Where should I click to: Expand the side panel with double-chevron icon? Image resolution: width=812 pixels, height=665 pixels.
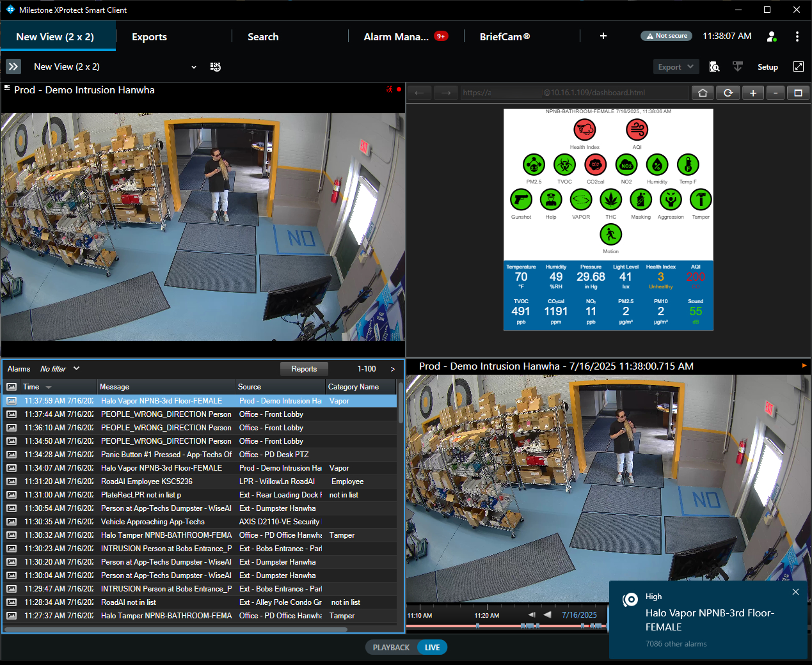coord(13,66)
